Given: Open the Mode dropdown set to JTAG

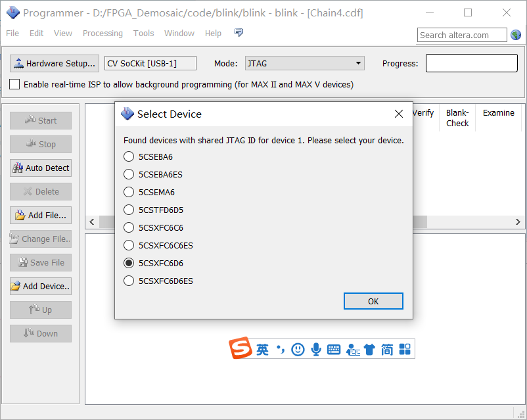Looking at the screenshot, I should [304, 64].
